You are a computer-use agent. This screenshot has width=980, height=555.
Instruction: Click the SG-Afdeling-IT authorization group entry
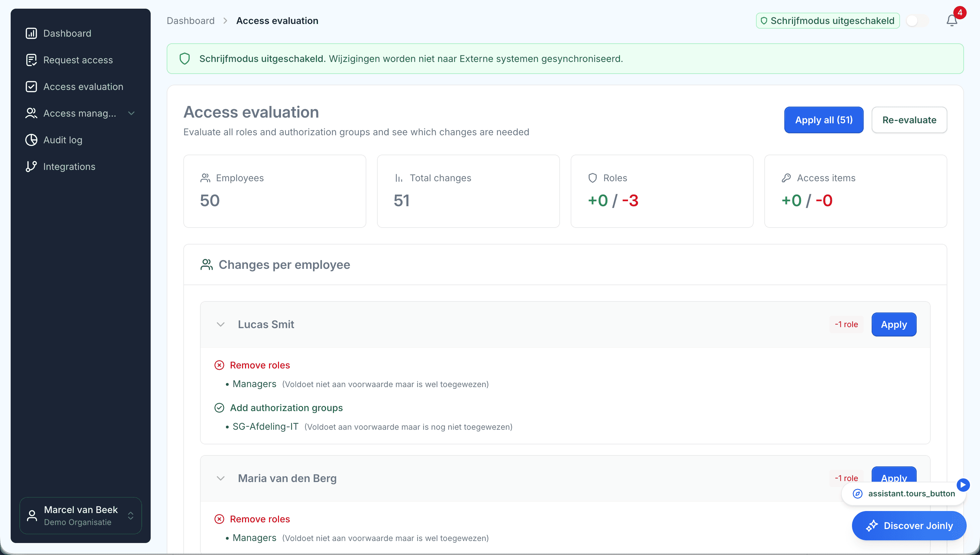pos(265,427)
